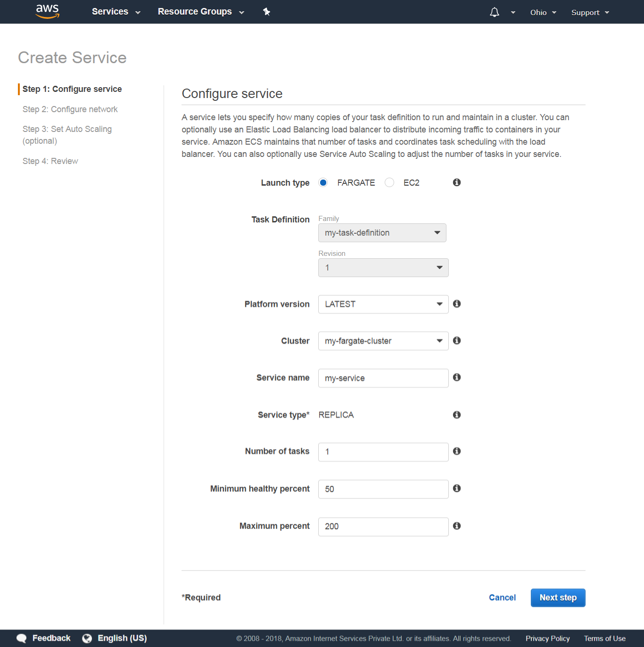Go to Step 3: Set Auto Scaling
Viewport: 644px width, 647px height.
pos(67,135)
